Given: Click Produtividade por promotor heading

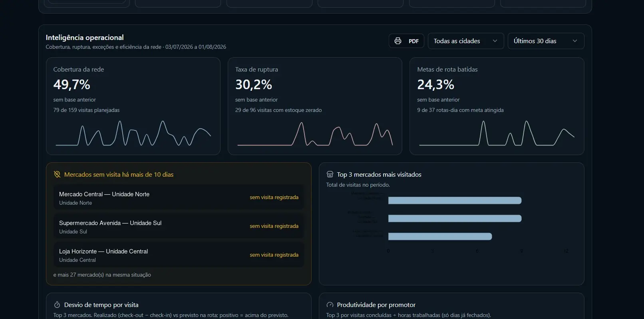Looking at the screenshot, I should (376, 305).
